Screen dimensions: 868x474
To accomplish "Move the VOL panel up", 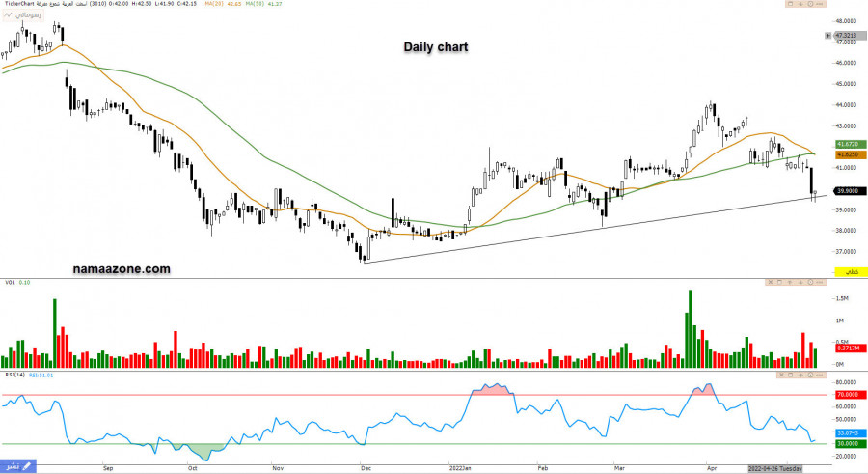I will tap(790, 282).
